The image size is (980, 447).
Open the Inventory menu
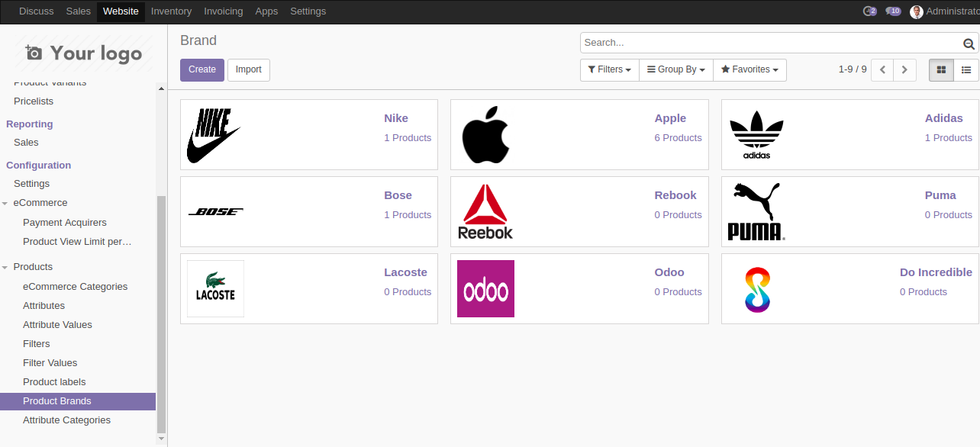[x=171, y=11]
